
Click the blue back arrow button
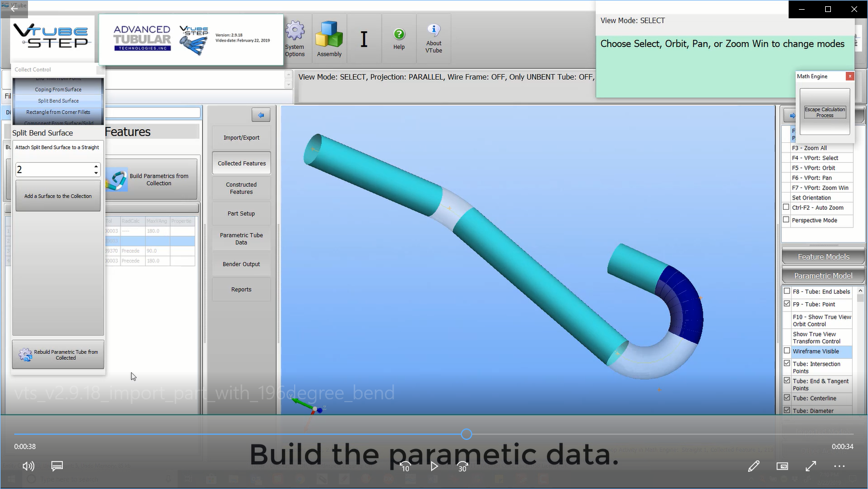261,115
